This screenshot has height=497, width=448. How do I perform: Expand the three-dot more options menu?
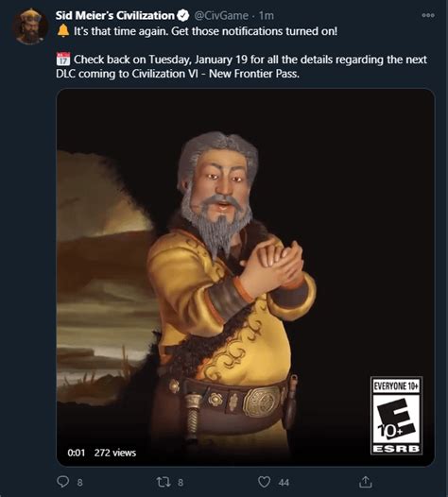click(428, 15)
